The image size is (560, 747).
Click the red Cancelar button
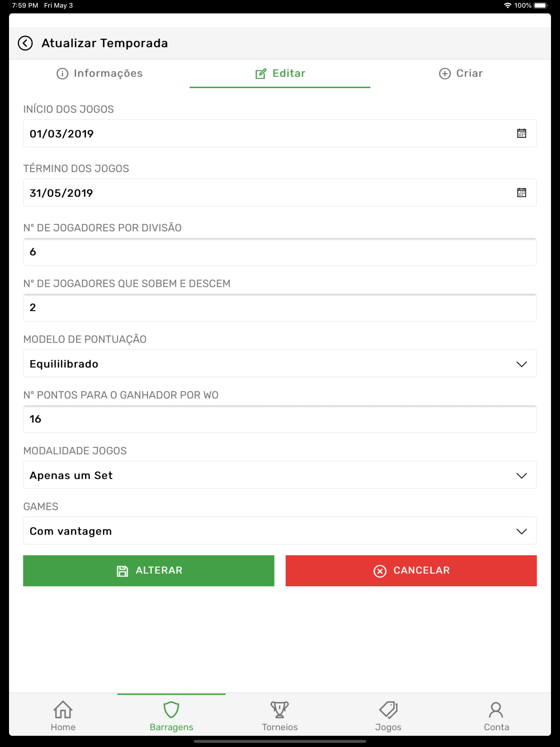pos(411,571)
